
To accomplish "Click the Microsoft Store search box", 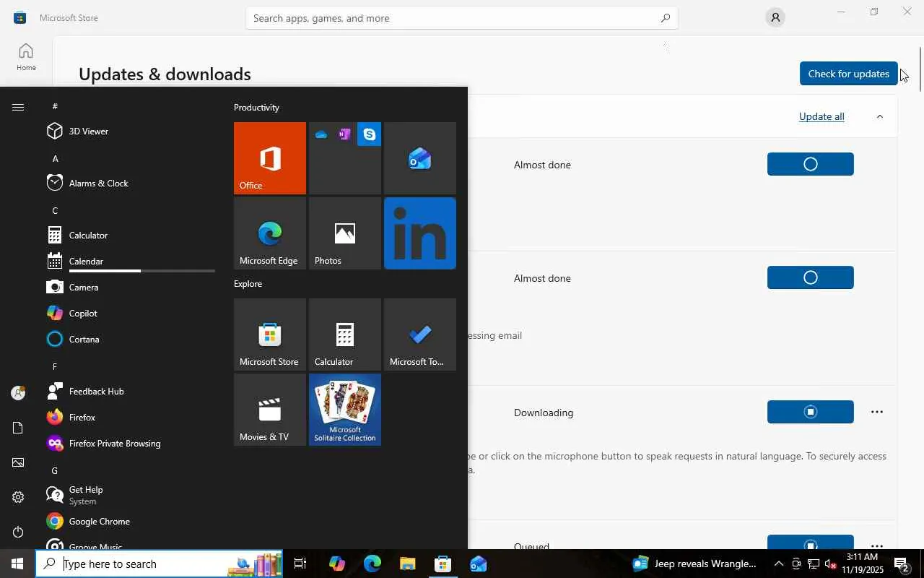I will click(x=462, y=18).
